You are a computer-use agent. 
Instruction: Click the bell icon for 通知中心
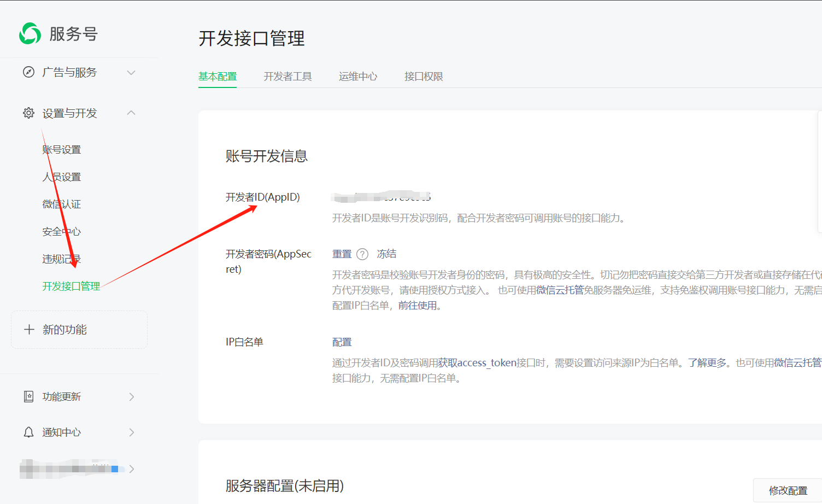[x=28, y=432]
